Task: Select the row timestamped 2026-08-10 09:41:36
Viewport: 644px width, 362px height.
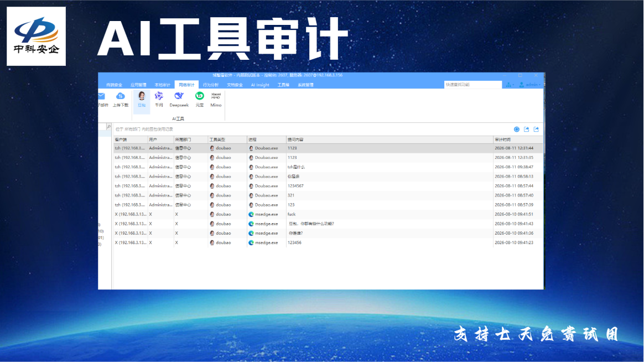Action: 328,234
